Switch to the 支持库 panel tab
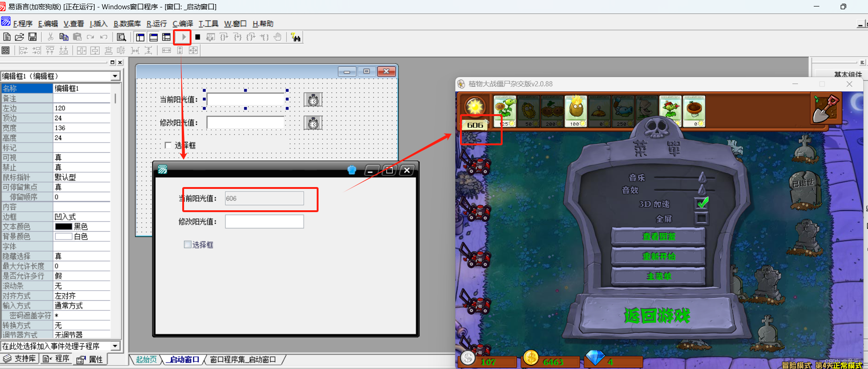The image size is (868, 369). (19, 359)
